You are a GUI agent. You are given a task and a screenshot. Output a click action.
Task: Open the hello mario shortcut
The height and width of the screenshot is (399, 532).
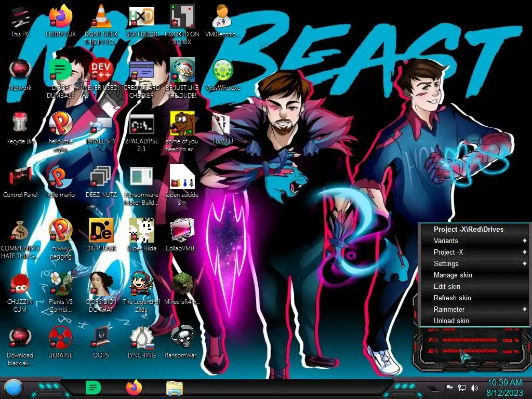click(x=60, y=182)
